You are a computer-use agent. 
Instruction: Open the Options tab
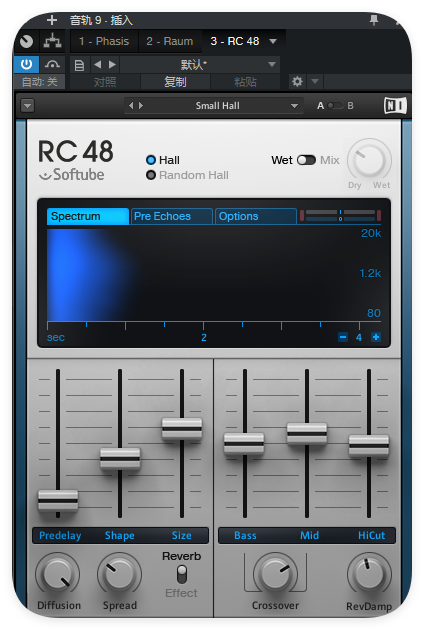256,216
